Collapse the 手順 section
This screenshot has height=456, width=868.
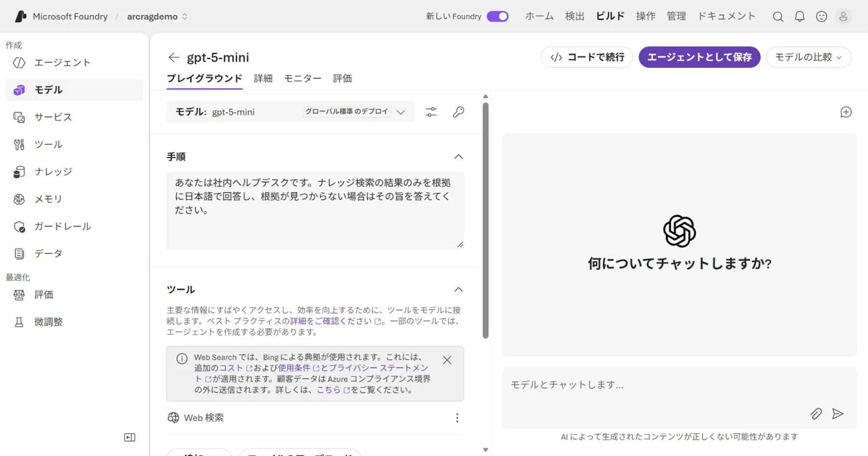click(458, 156)
